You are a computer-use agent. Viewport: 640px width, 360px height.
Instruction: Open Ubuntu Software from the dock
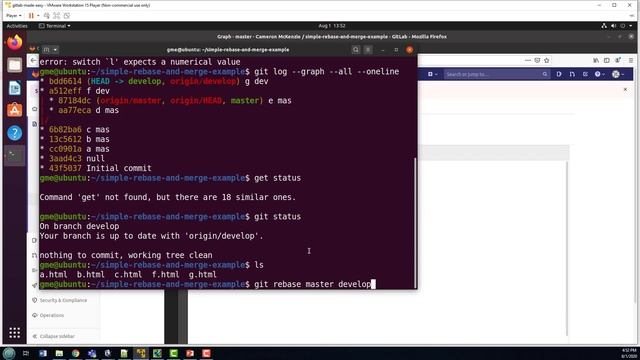[15, 110]
